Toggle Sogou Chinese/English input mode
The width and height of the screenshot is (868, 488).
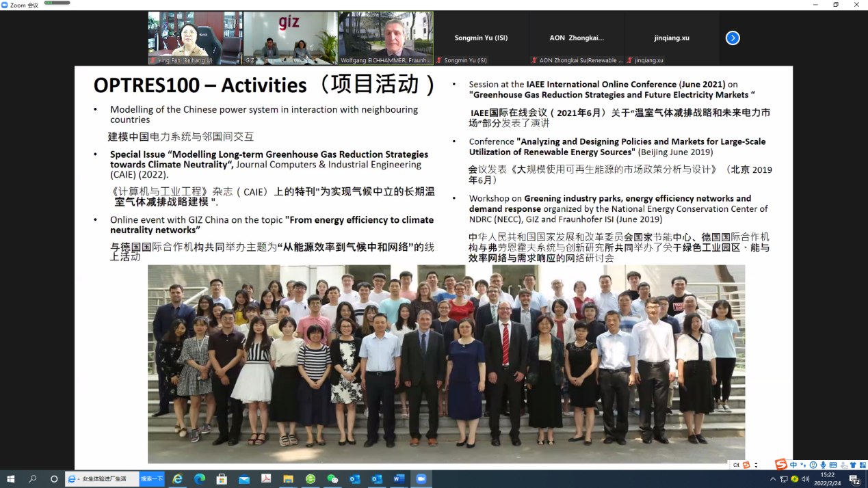click(x=793, y=465)
